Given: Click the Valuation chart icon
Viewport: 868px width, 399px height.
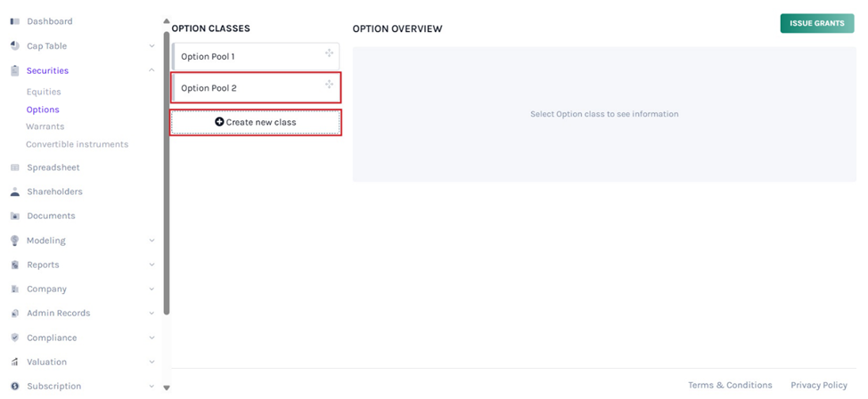Looking at the screenshot, I should coord(15,362).
